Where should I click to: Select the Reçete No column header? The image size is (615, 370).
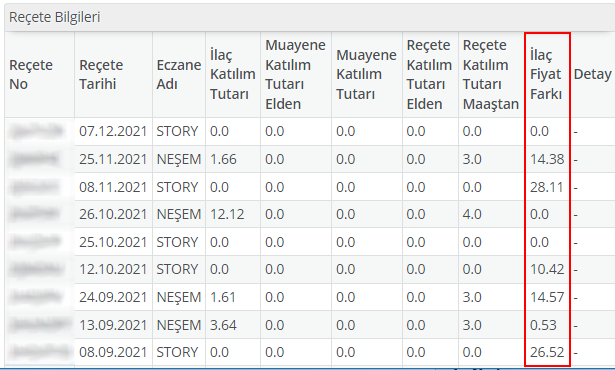(x=31, y=75)
